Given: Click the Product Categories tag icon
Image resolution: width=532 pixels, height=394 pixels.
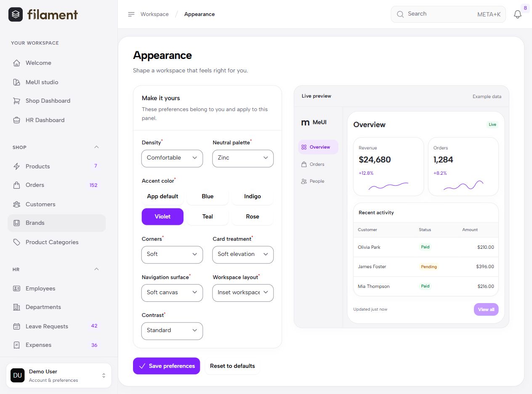Looking at the screenshot, I should pyautogui.click(x=17, y=242).
